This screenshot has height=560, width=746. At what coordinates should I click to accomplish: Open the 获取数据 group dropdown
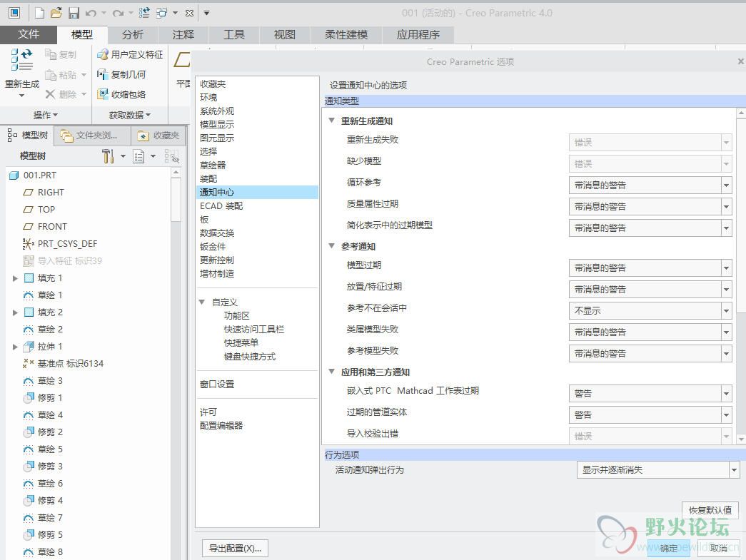(130, 115)
